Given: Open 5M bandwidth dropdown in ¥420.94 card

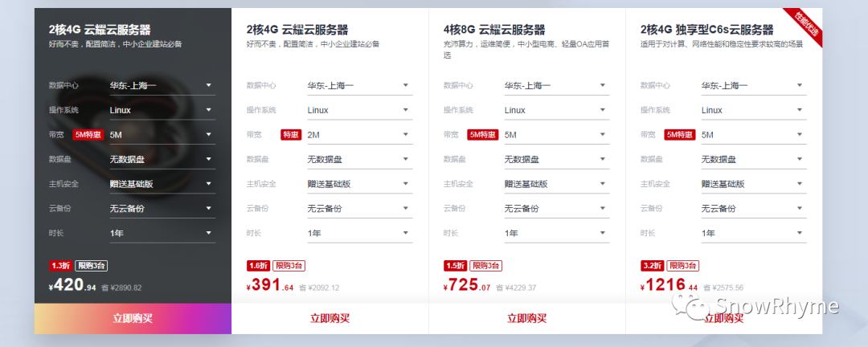Looking at the screenshot, I should (x=162, y=134).
